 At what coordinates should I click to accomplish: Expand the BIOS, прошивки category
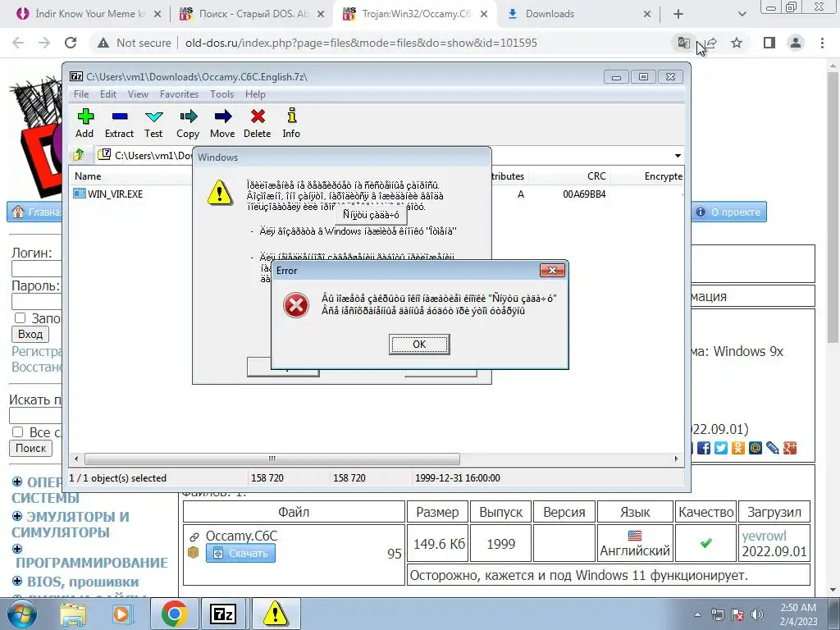(x=17, y=582)
